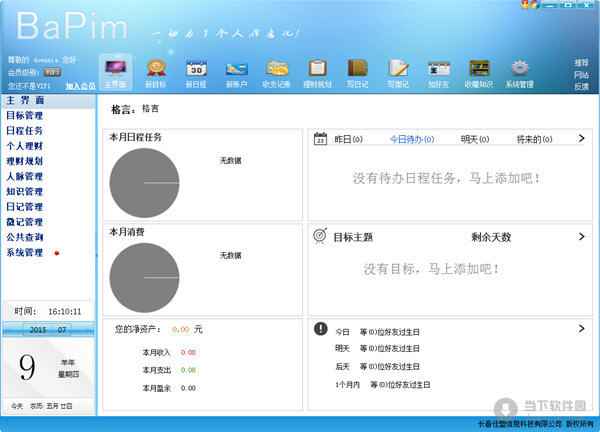Click the 网站 link at top right
The image size is (600, 432).
click(x=581, y=75)
